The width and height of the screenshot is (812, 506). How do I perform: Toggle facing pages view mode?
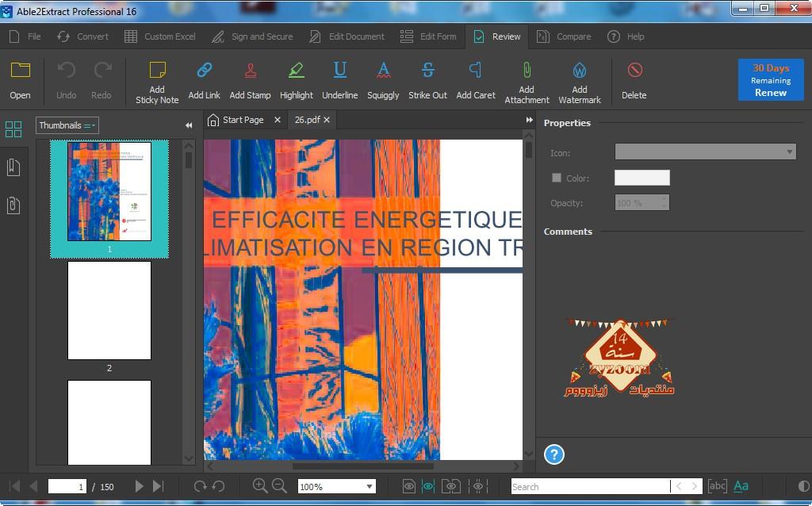pos(451,486)
